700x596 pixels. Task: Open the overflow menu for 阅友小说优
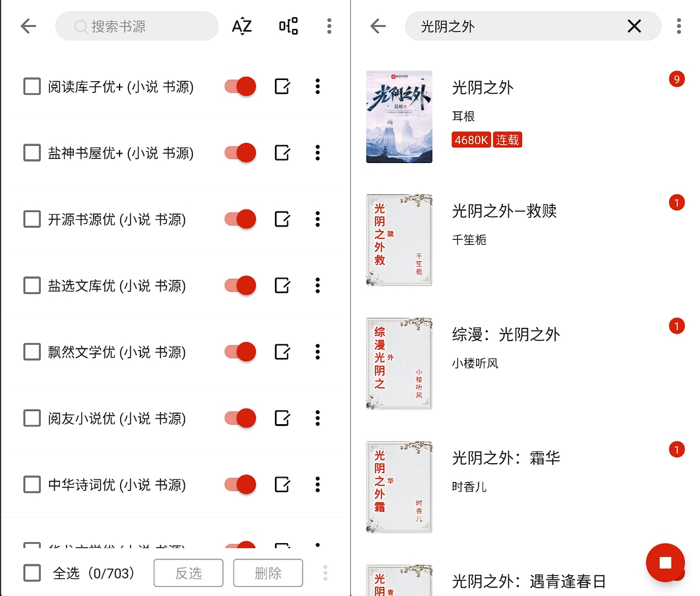tap(318, 418)
